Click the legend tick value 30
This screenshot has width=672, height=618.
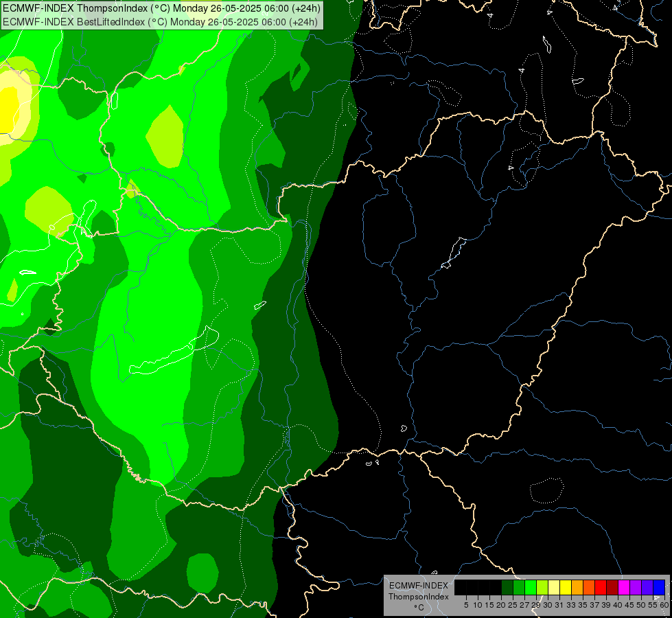pyautogui.click(x=548, y=605)
